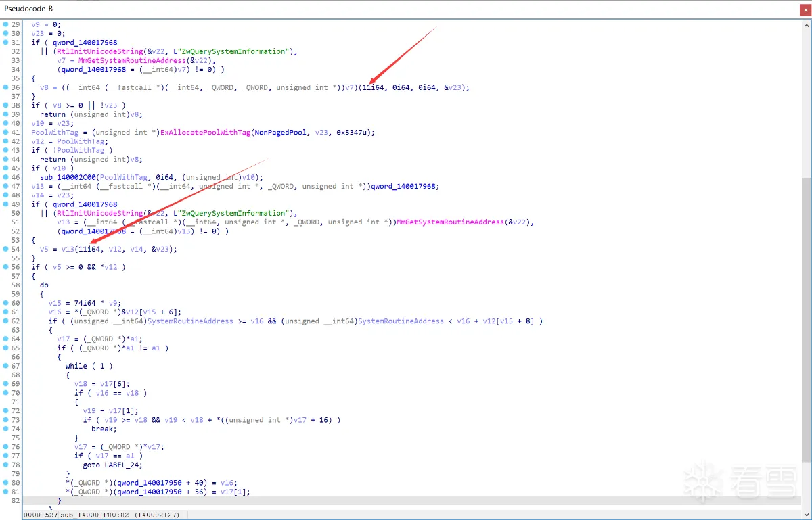Toggle breakpoint dot on line 36

click(x=6, y=87)
